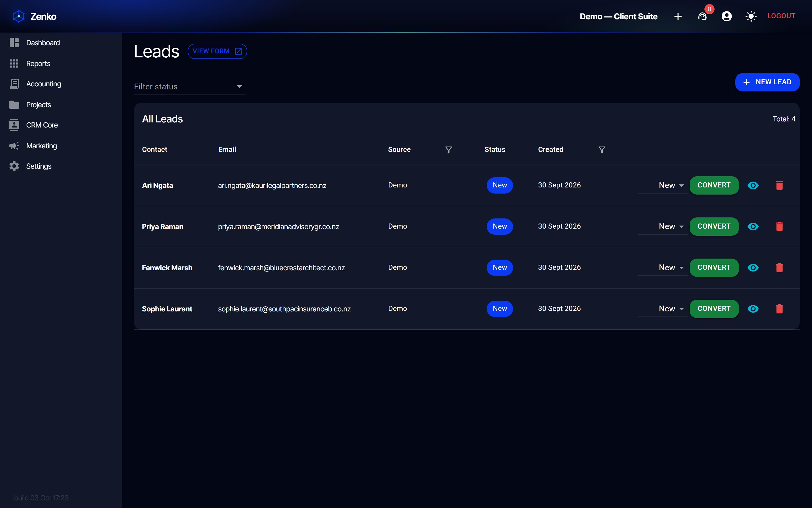Click the NEW LEAD button
This screenshot has width=812, height=508.
[x=767, y=82]
